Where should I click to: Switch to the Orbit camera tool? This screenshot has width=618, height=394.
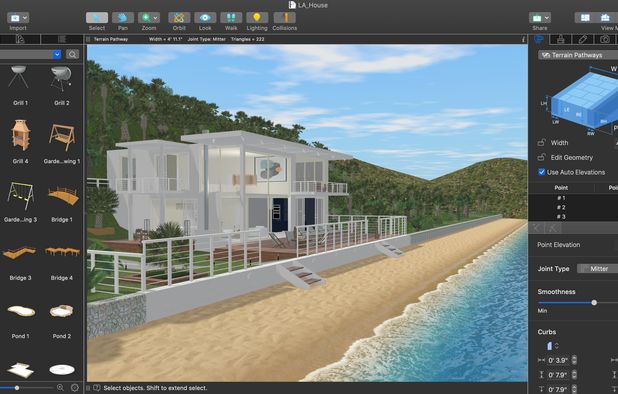pos(179,18)
